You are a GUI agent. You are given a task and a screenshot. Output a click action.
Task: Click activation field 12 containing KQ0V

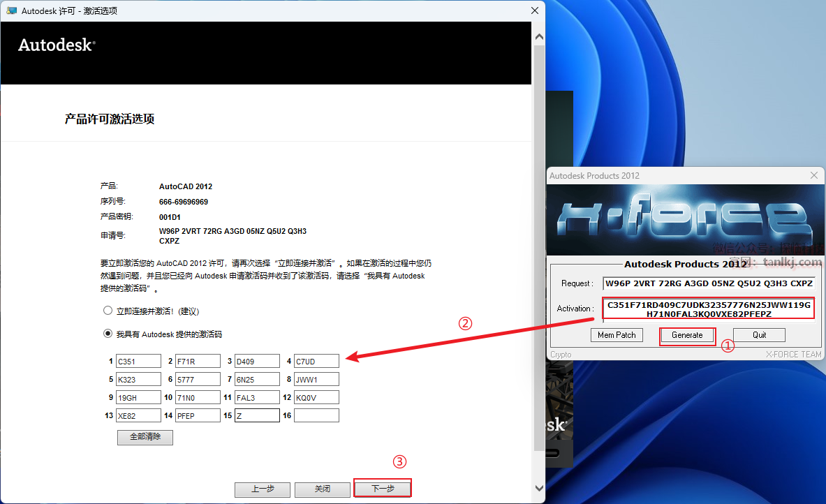pyautogui.click(x=316, y=398)
